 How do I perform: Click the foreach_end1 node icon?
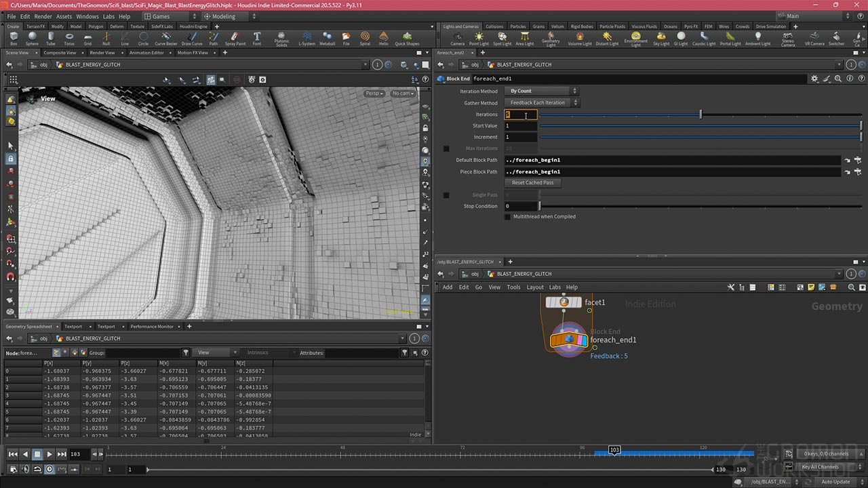(569, 339)
